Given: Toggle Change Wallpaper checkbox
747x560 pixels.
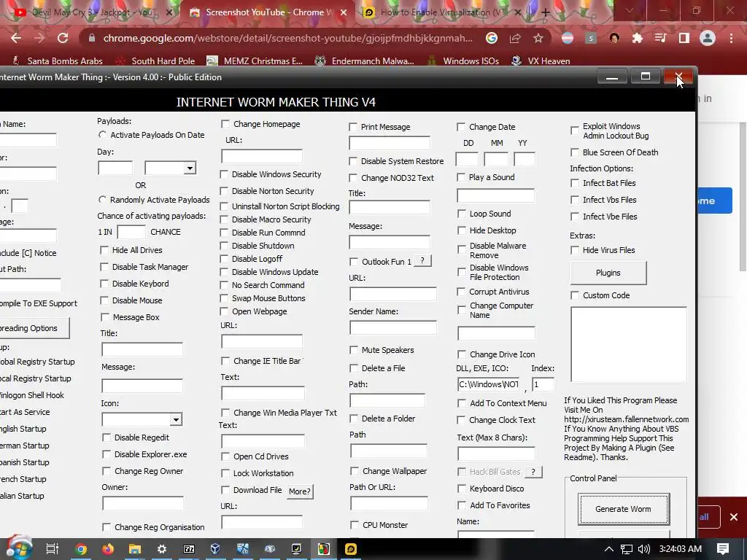Looking at the screenshot, I should (x=355, y=471).
